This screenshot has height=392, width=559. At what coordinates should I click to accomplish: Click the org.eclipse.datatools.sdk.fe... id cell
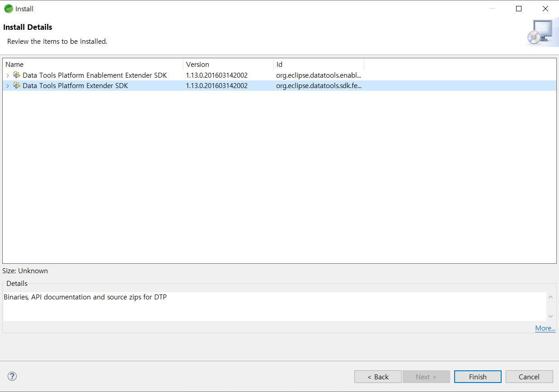pos(319,86)
